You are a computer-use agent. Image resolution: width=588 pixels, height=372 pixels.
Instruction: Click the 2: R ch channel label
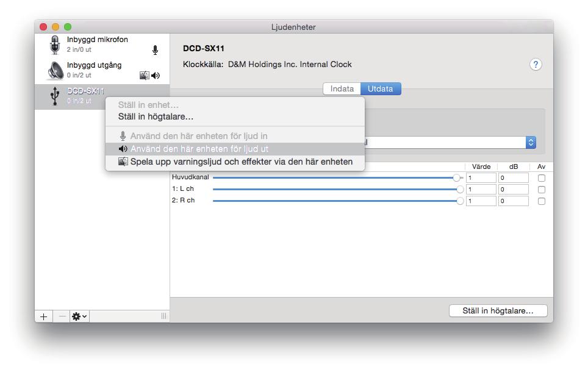[x=184, y=200]
